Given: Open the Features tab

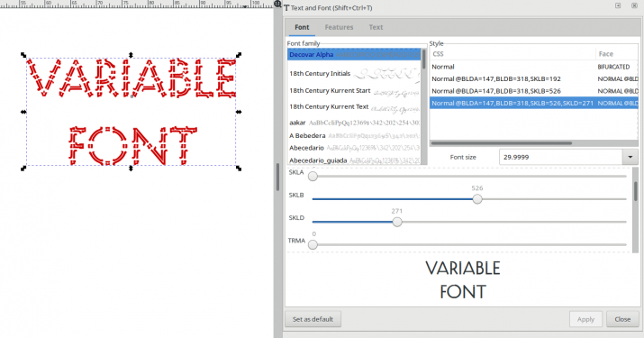Looking at the screenshot, I should coord(339,27).
